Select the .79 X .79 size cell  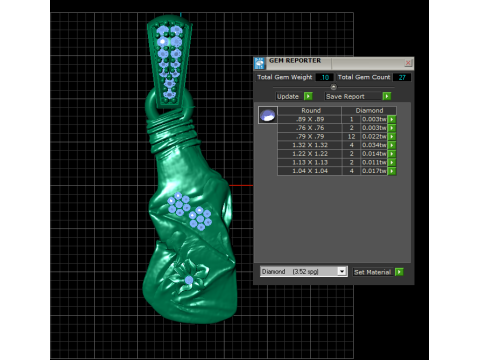(310, 136)
